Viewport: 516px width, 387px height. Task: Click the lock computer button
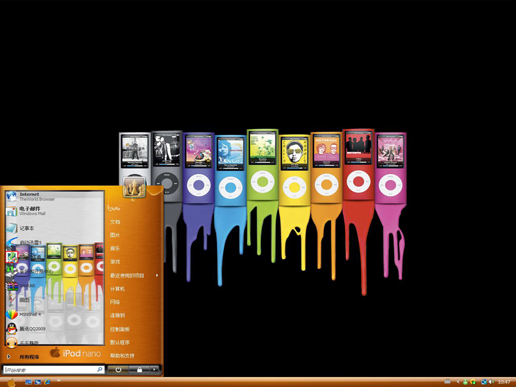[x=139, y=370]
